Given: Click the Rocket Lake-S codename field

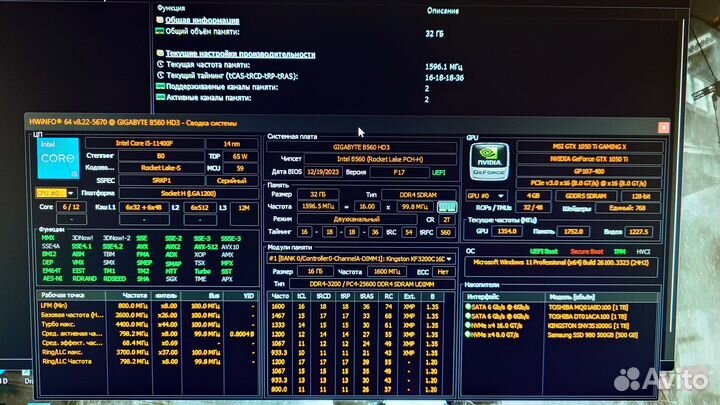Looking at the screenshot, I should tap(161, 168).
